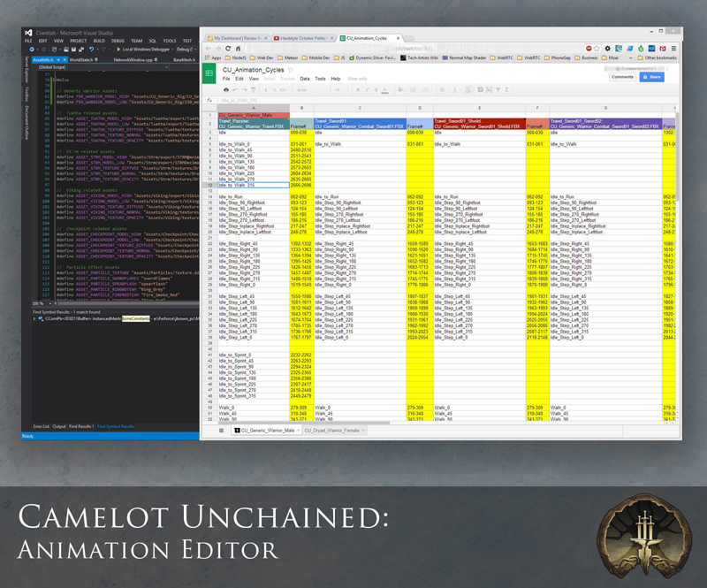Close the AssetInfo.h tab

point(65,59)
